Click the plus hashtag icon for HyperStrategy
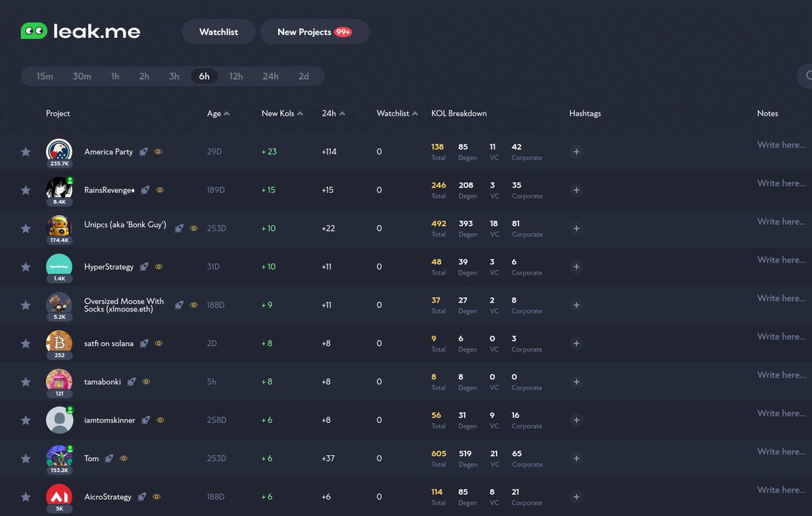Viewport: 812px width, 516px height. (576, 267)
